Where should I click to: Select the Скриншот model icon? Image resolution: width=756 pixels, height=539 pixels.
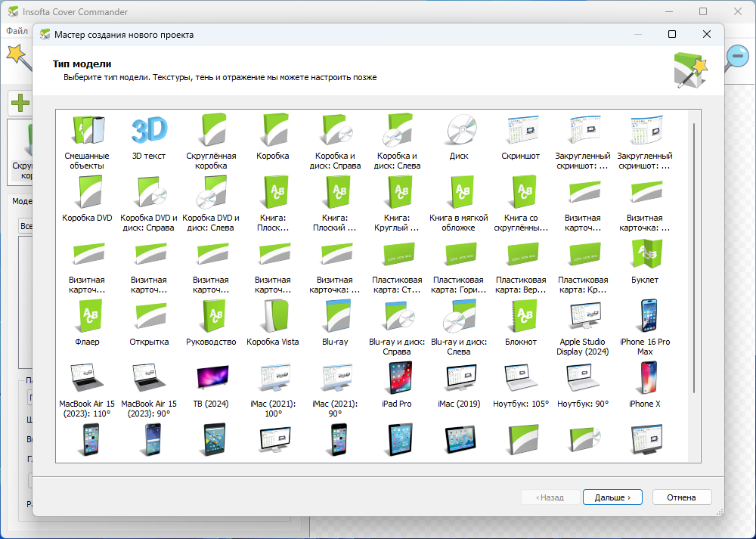click(521, 132)
